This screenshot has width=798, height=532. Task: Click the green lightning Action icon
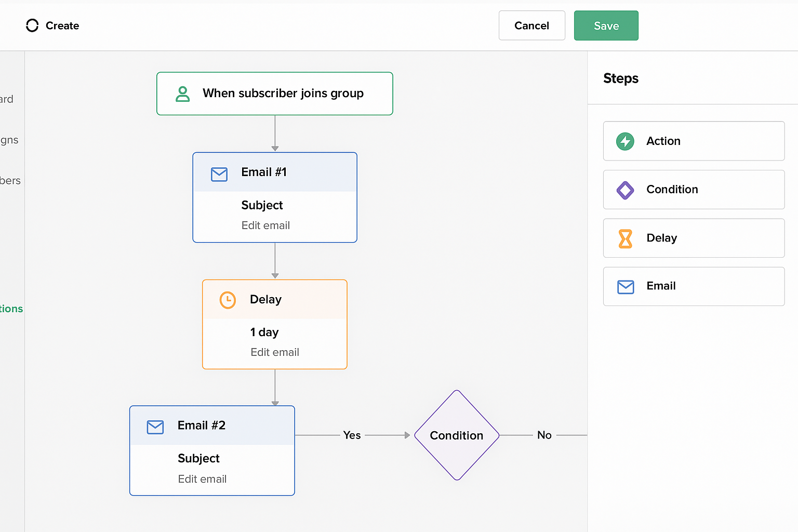(625, 141)
